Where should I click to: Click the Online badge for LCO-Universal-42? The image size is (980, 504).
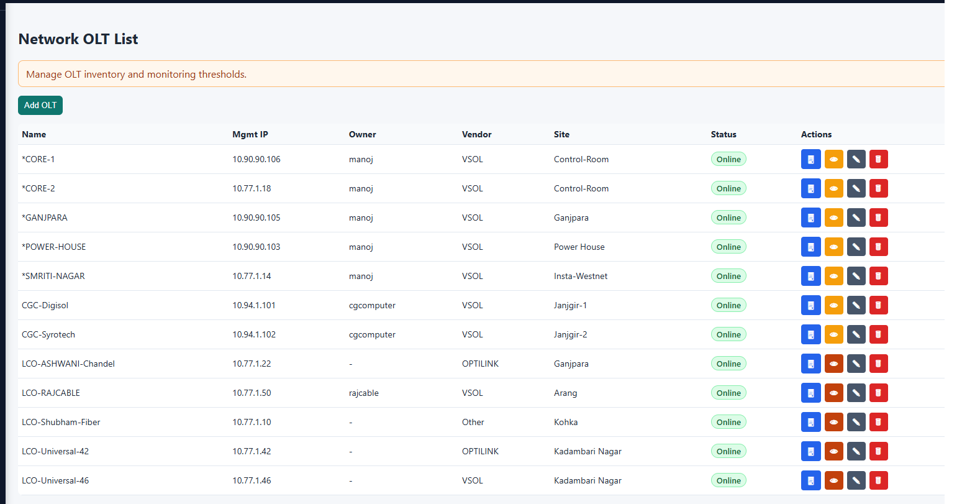tap(728, 451)
